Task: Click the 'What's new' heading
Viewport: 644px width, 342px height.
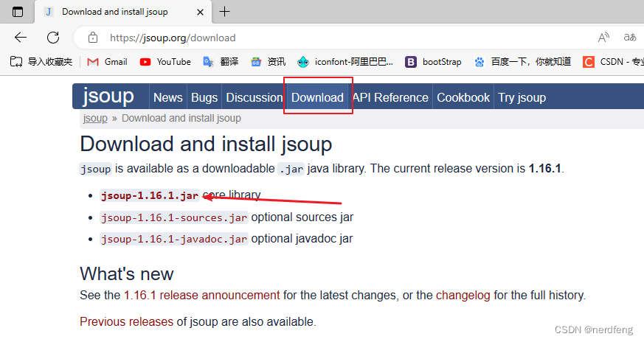Action: 126,274
